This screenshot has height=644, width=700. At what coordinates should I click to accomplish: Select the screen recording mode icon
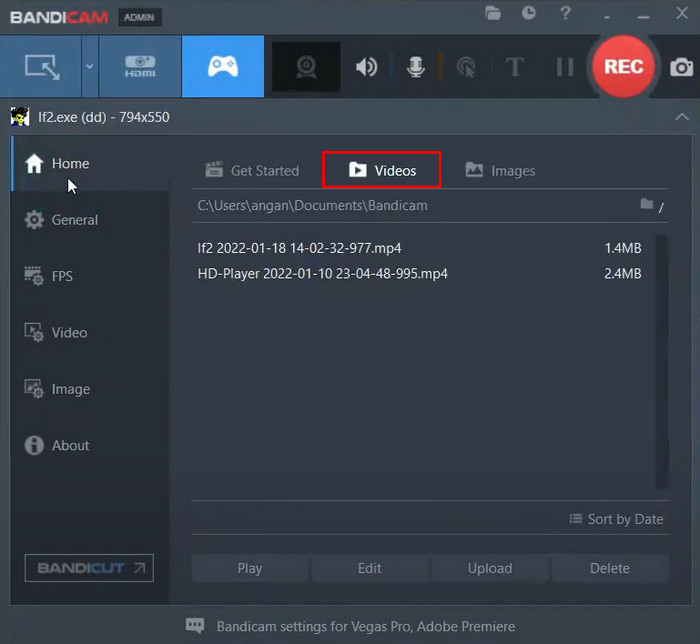(42, 67)
